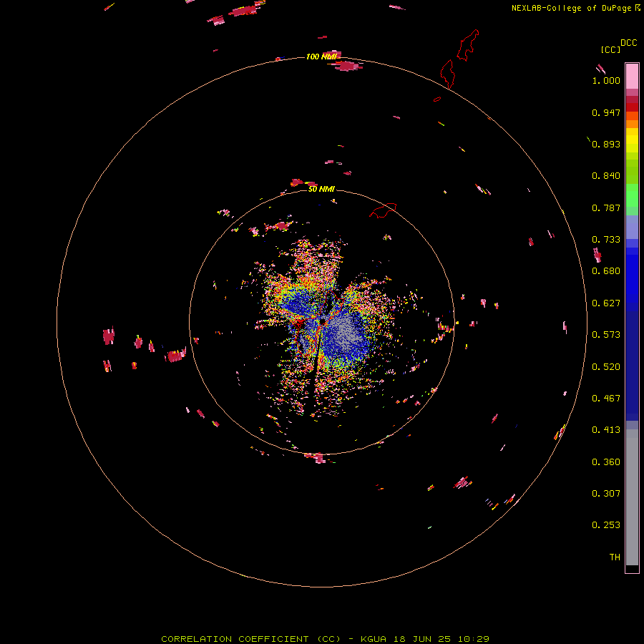Click the 0.840 scale value
This screenshot has width=644, height=644.
606,176
